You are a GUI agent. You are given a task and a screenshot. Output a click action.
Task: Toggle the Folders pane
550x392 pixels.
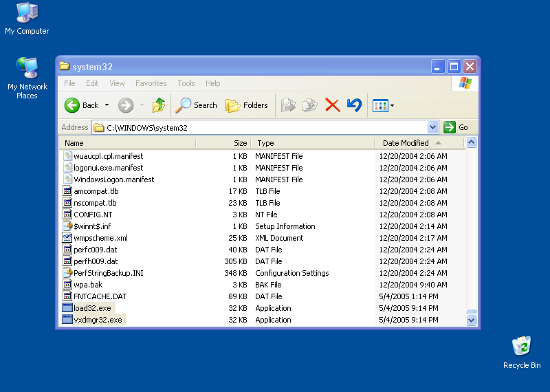(247, 105)
